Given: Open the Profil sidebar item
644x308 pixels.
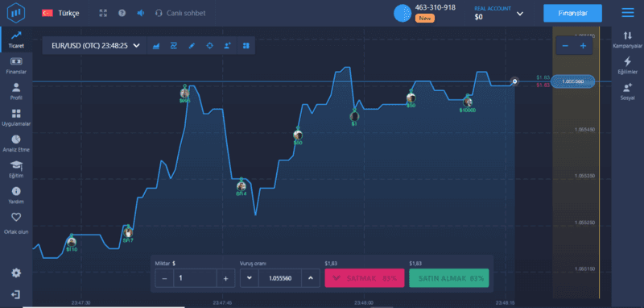Looking at the screenshot, I should pos(16,92).
